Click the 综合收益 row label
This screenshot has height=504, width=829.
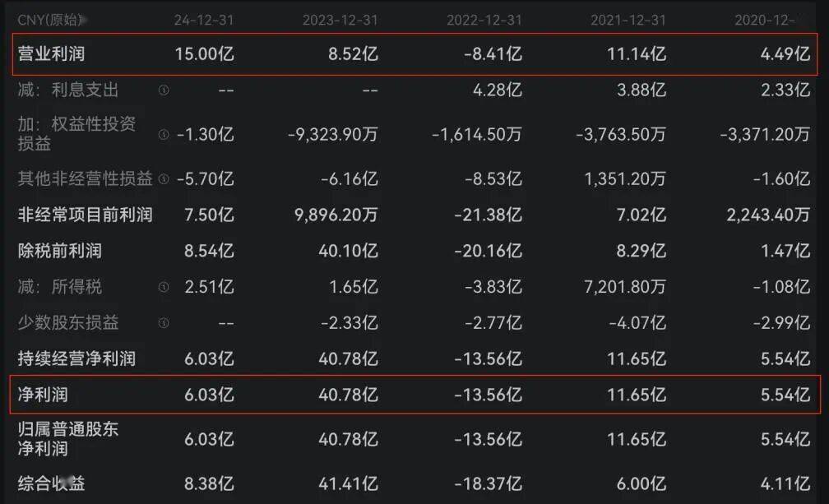(x=52, y=483)
